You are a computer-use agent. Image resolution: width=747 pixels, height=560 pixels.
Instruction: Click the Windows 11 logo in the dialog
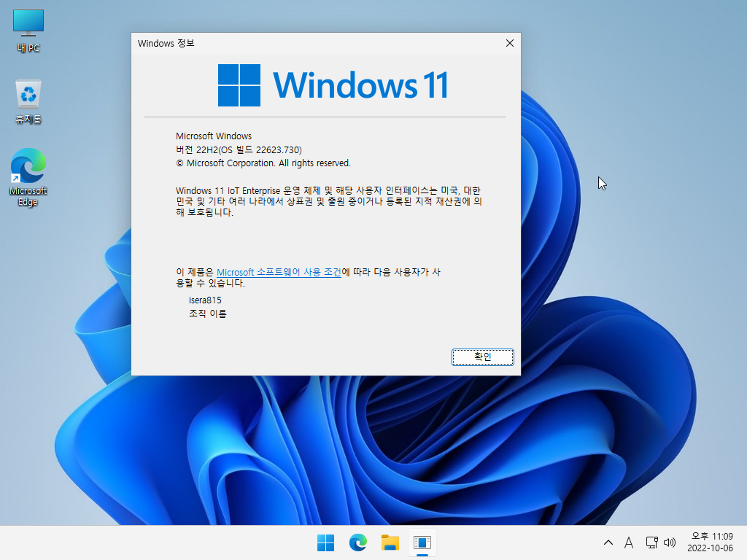click(333, 85)
